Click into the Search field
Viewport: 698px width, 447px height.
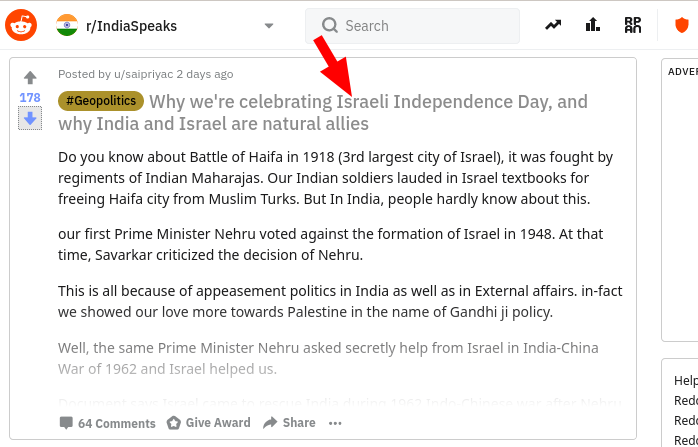412,26
